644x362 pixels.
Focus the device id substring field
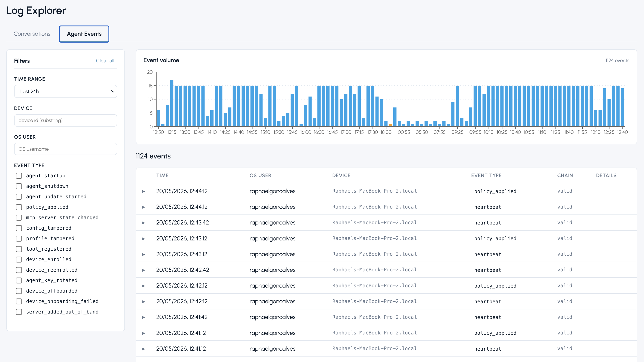tap(65, 120)
